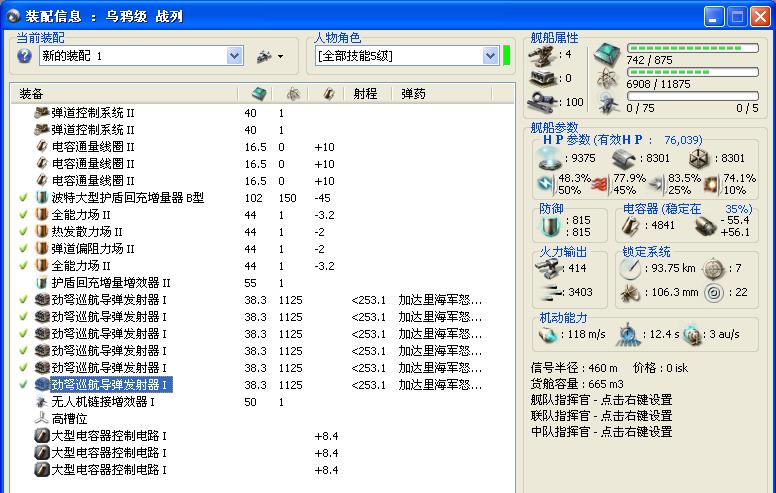Click the 弹道偏阻力场 II module icon
Screen dimensions: 776x493
click(x=42, y=248)
